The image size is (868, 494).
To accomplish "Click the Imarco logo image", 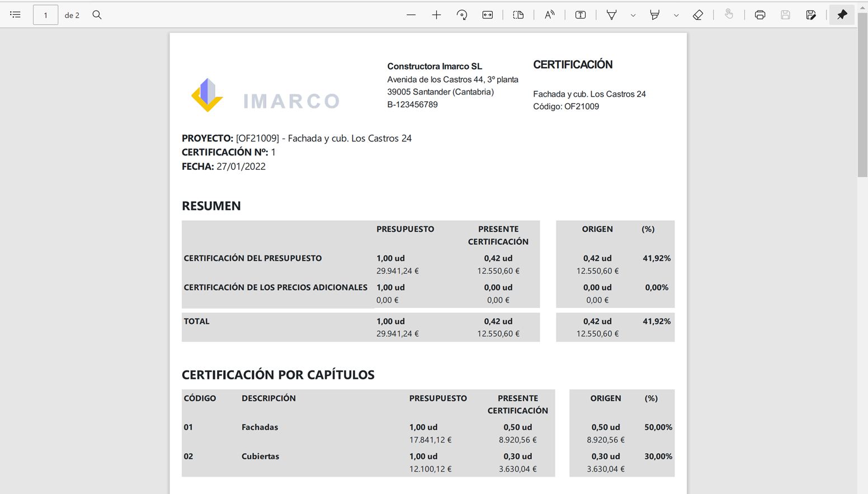I will tap(265, 96).
